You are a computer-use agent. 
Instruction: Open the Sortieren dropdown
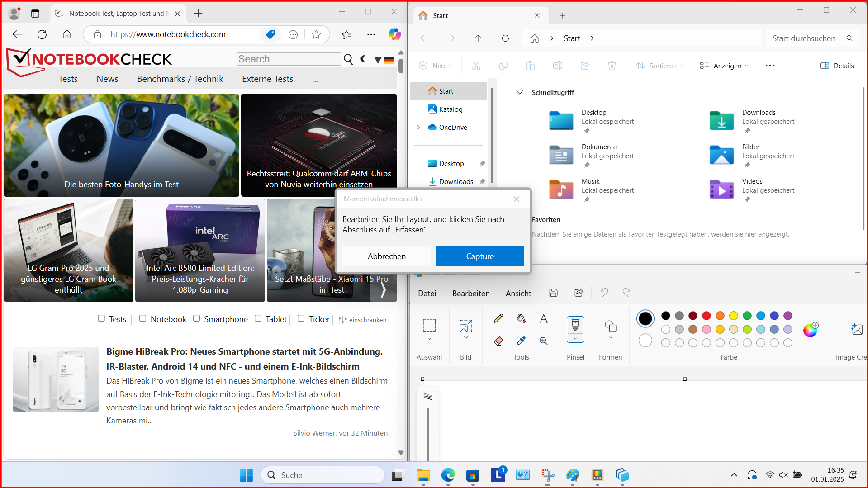point(660,66)
